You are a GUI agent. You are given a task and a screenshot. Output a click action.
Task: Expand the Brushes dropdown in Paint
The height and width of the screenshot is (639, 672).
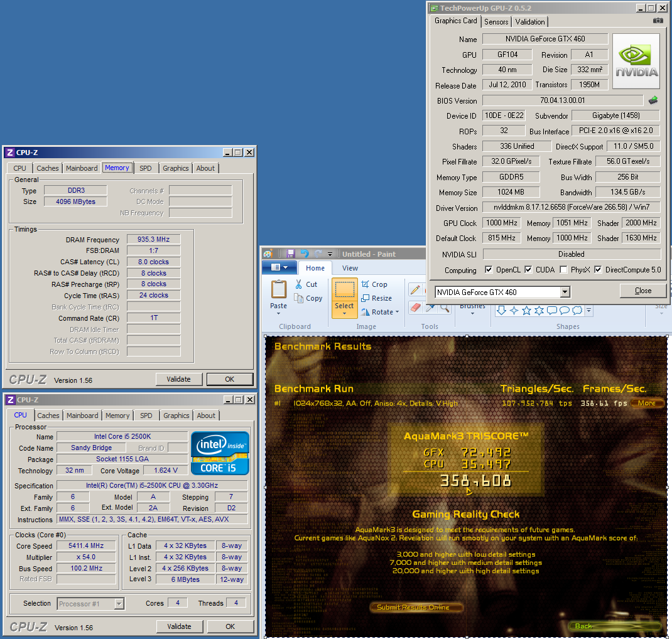472,313
